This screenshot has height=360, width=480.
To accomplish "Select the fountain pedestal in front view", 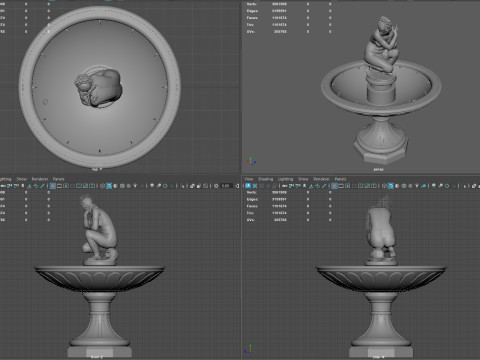I will point(99,320).
